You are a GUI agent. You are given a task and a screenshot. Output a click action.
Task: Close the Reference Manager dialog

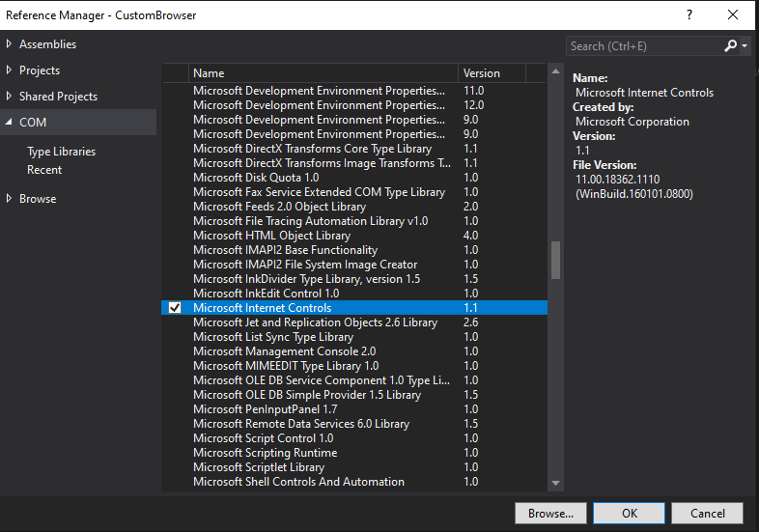[733, 14]
